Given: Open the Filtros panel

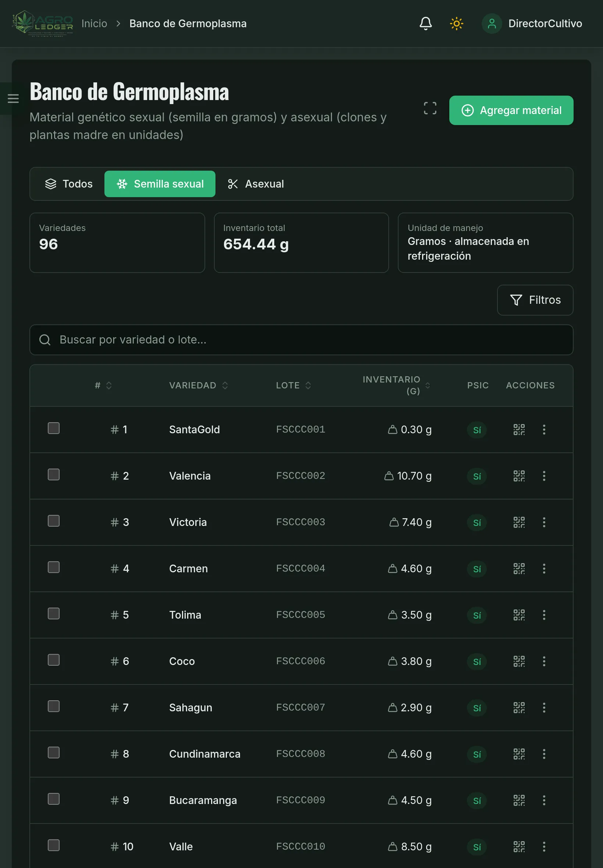Looking at the screenshot, I should [x=535, y=300].
